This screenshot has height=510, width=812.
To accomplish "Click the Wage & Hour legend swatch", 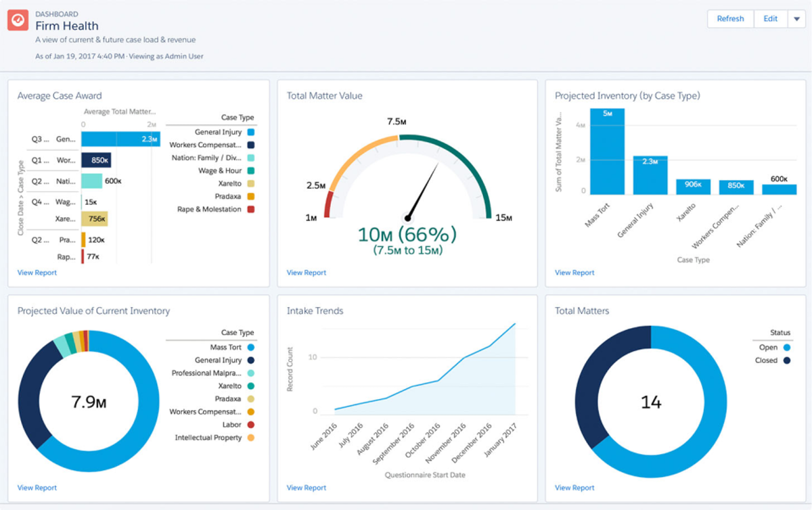I will [x=251, y=171].
